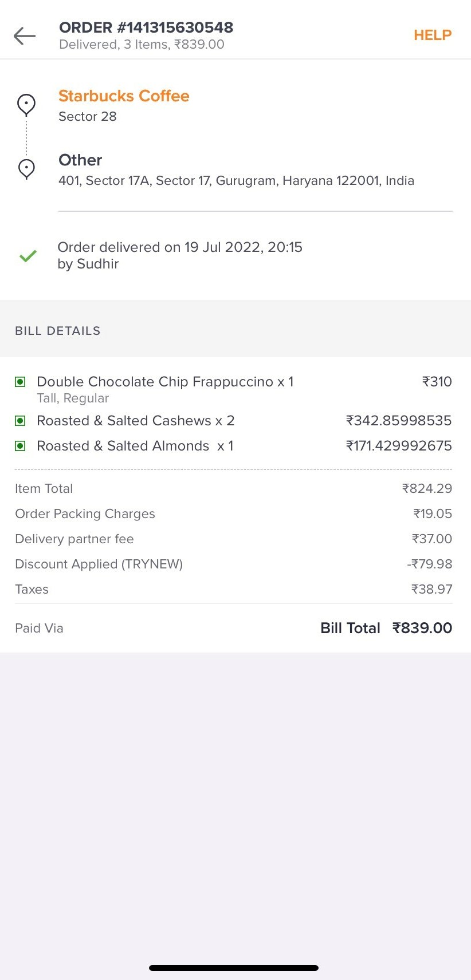Tap the order number heading
471x980 pixels.
coord(146,27)
